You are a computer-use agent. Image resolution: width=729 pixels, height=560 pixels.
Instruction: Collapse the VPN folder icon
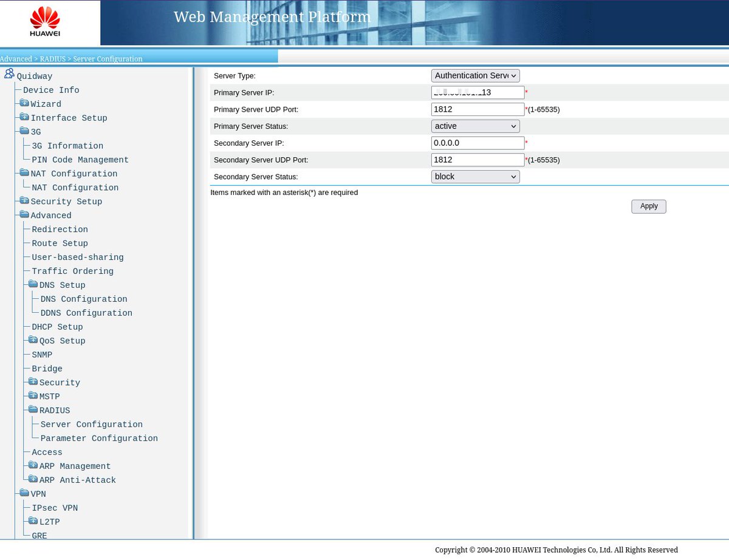click(x=24, y=494)
